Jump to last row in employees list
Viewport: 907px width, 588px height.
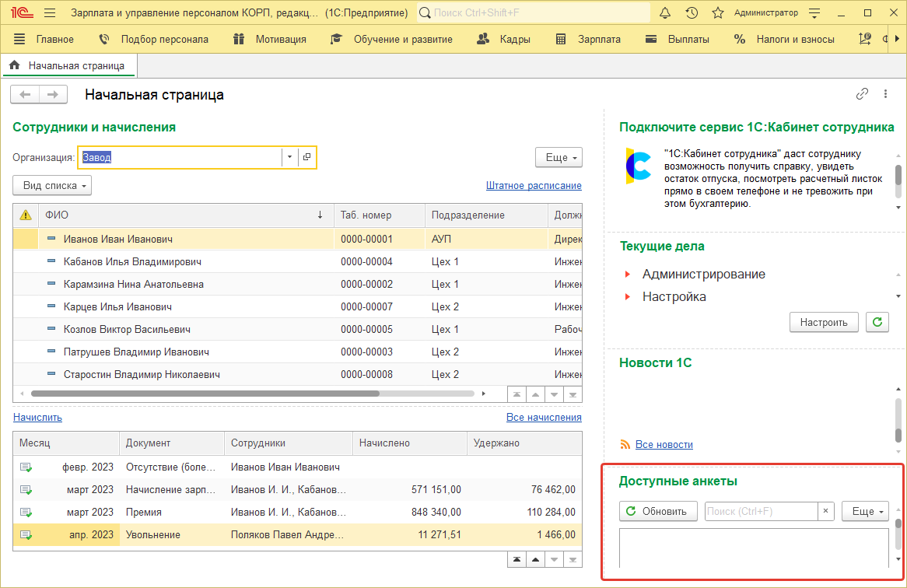point(573,394)
